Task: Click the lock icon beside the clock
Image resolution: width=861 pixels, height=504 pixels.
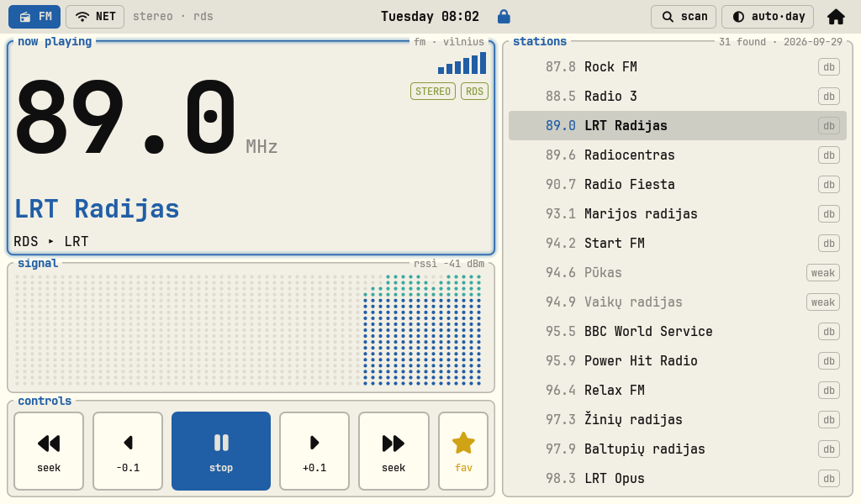Action: pyautogui.click(x=504, y=17)
